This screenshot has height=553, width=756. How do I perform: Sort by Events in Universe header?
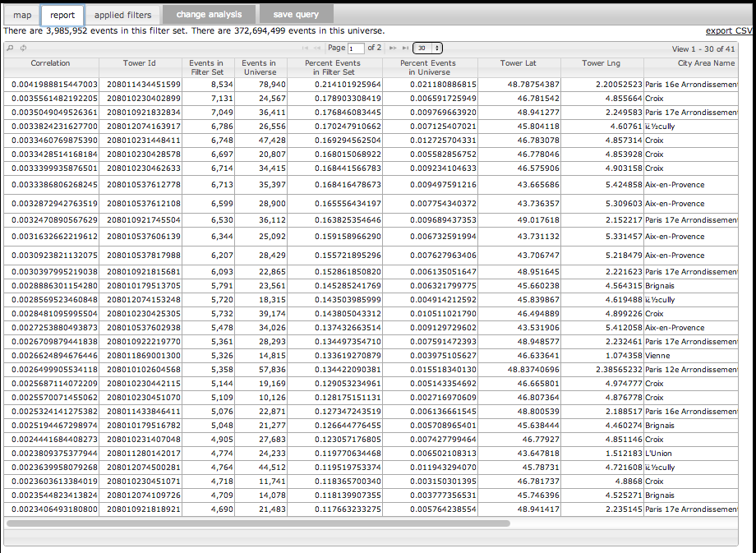pyautogui.click(x=260, y=67)
